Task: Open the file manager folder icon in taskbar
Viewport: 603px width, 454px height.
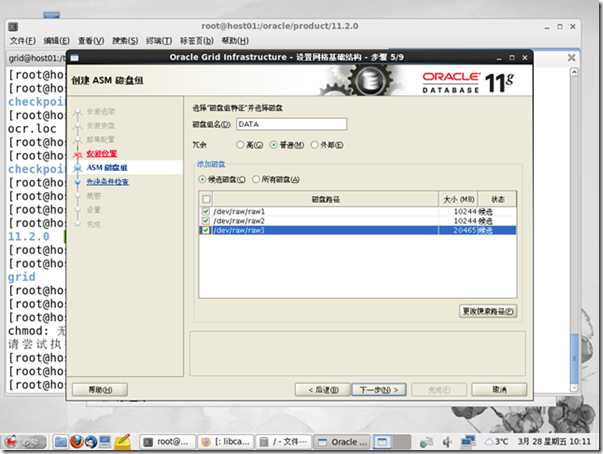Action: (60, 442)
